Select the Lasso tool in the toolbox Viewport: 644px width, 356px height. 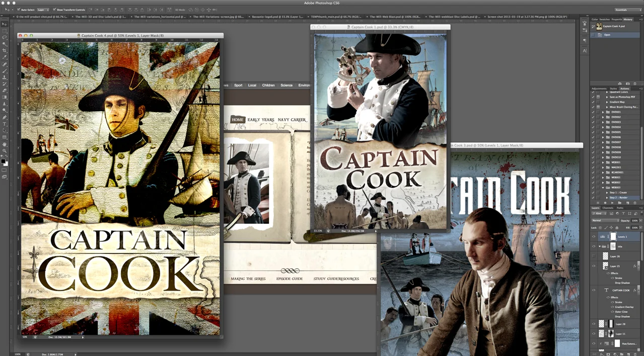point(5,37)
